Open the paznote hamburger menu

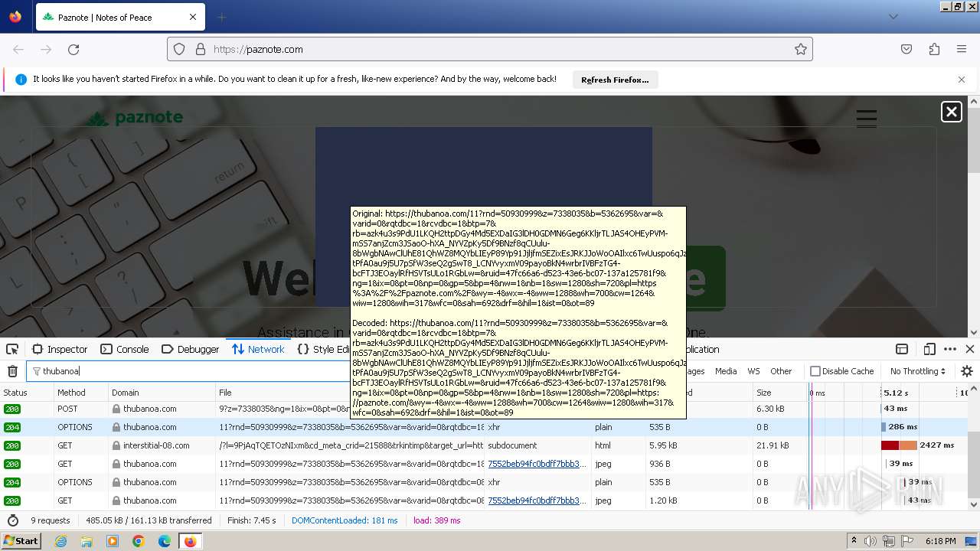pyautogui.click(x=867, y=119)
